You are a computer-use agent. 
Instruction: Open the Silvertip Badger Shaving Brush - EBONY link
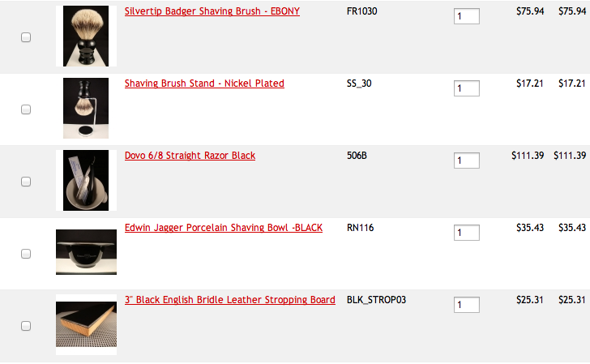tap(212, 11)
